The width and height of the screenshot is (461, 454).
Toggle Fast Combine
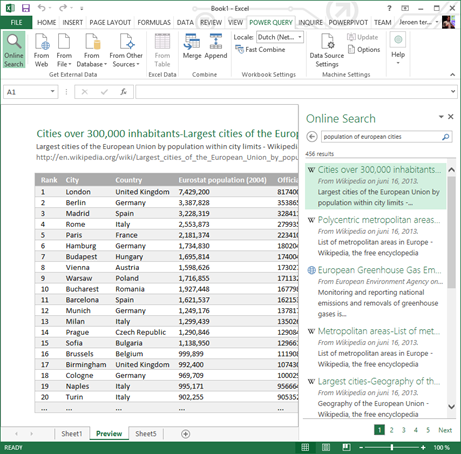260,50
